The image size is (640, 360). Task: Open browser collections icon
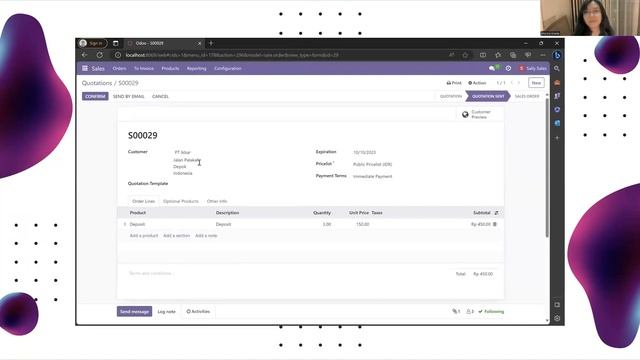tap(513, 55)
